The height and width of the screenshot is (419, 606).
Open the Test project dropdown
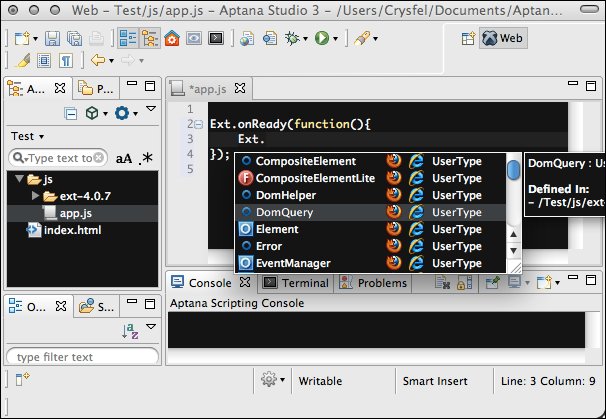[x=27, y=136]
